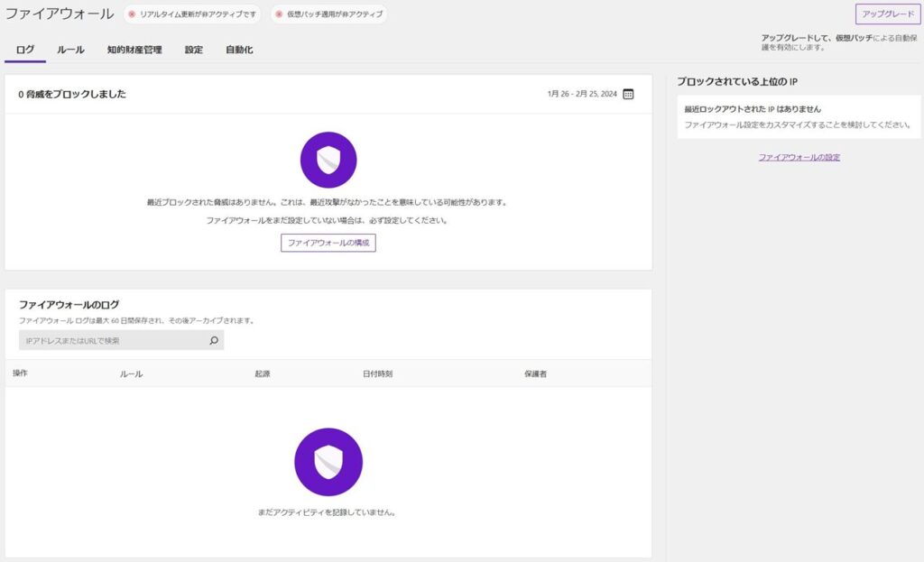
Task: Click the purple shield in threats panel
Action: coord(328,160)
